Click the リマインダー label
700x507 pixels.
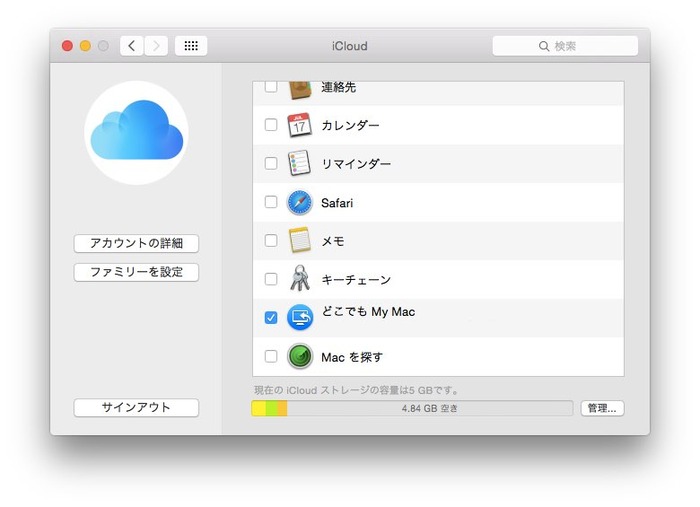(x=356, y=164)
